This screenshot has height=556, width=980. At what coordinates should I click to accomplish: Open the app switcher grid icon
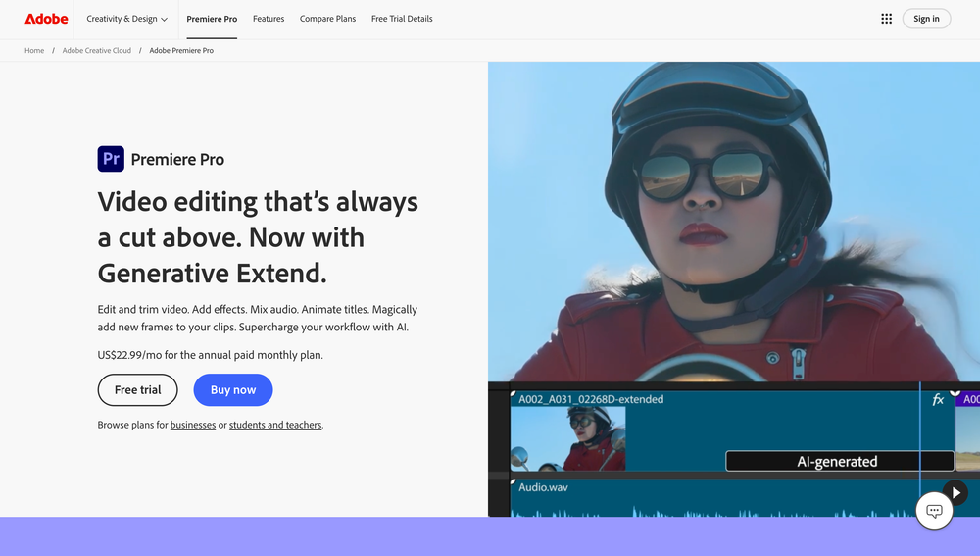(886, 19)
